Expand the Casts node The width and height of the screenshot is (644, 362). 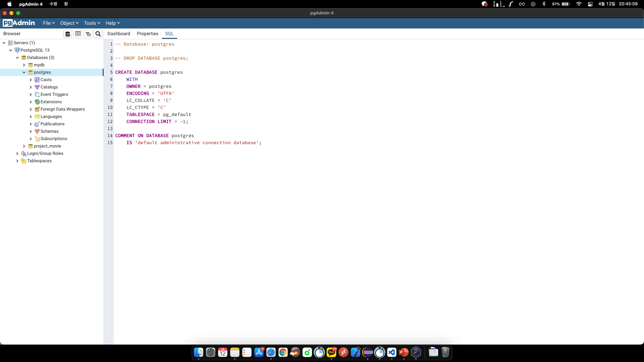click(x=31, y=80)
